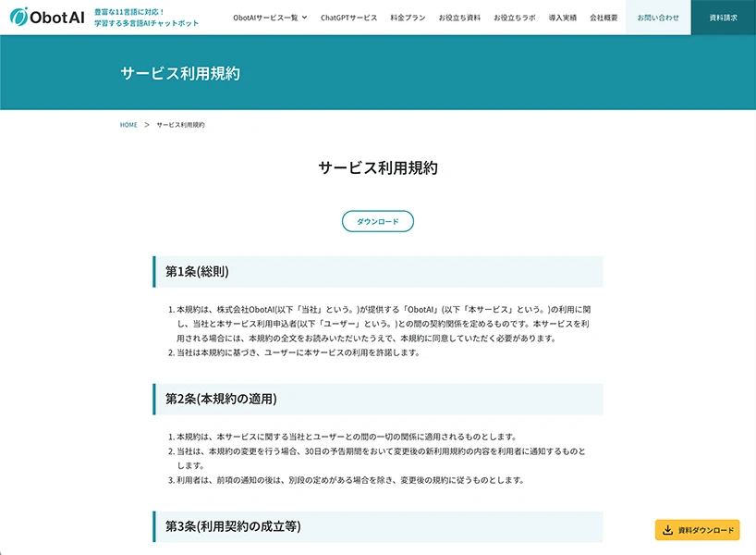Click the HOME breadcrumb link

click(x=128, y=125)
